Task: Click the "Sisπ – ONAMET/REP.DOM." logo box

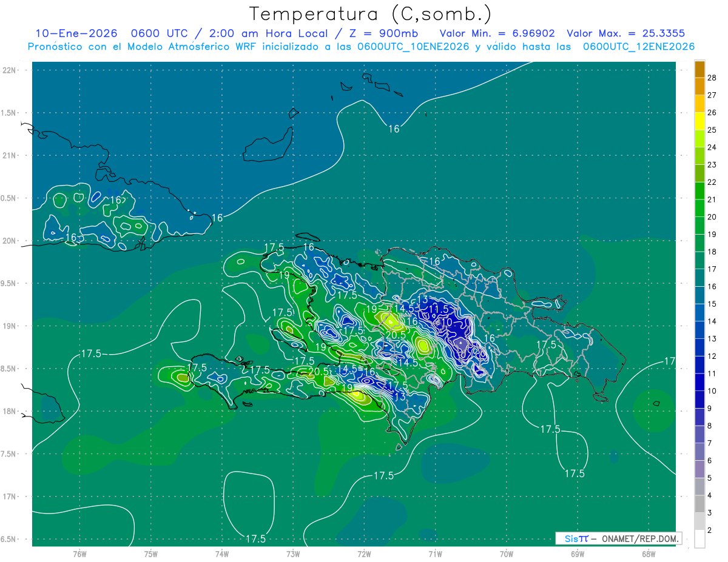Action: [x=618, y=538]
